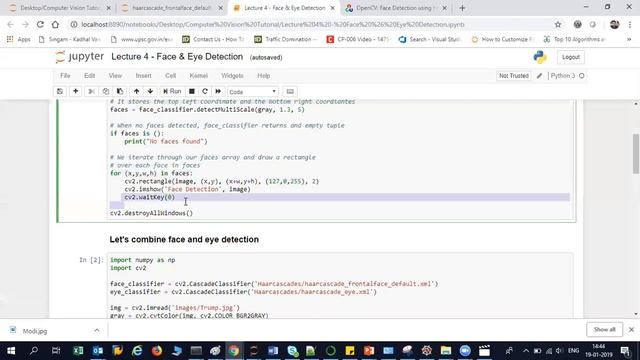Go to the browser home page
Image resolution: width=640 pixels, height=360 pixels.
click(x=55, y=24)
